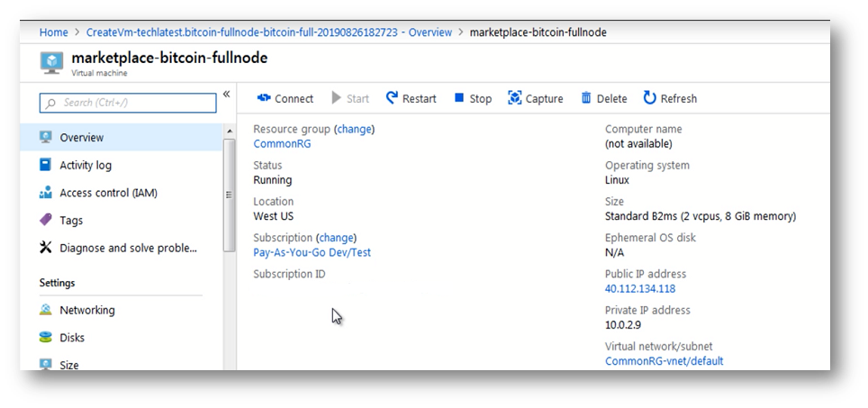This screenshot has width=868, height=408.
Task: Click the virtual machine icon beside title
Action: pos(52,62)
